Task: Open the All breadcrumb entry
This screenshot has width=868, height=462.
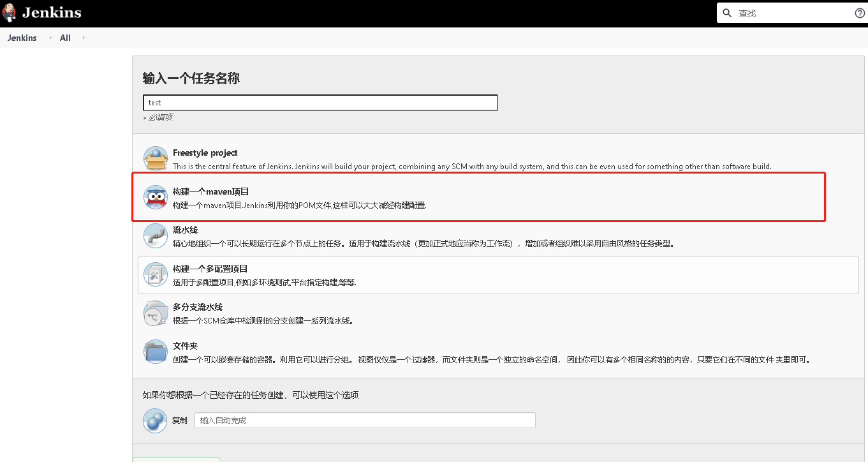Action: [64, 38]
